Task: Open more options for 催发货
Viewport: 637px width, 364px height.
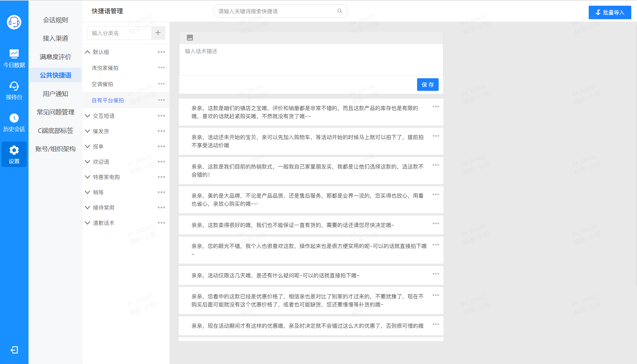Action: point(161,131)
